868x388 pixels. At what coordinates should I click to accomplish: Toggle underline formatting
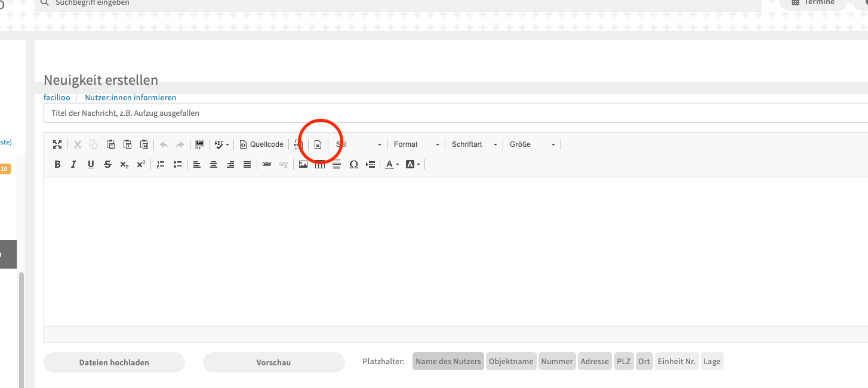click(91, 165)
